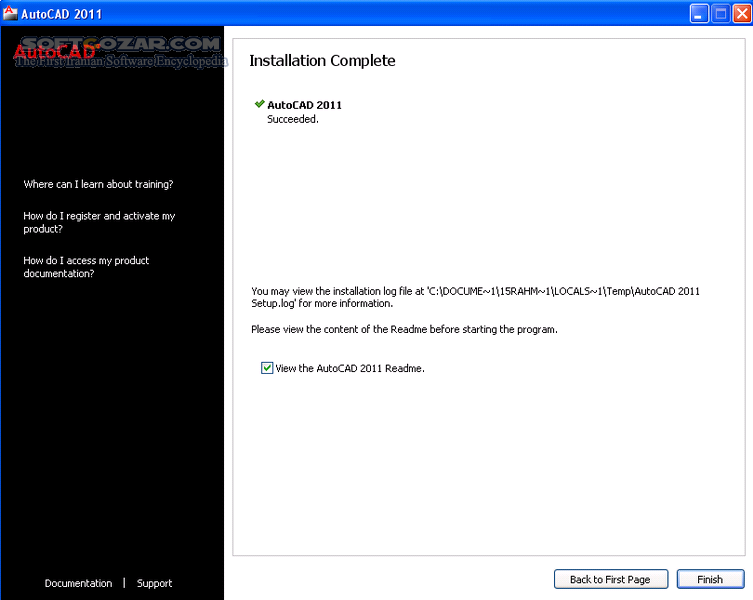Minimize the AutoCAD 2011 installer window
Viewport: 753px width, 600px height.
coord(699,13)
